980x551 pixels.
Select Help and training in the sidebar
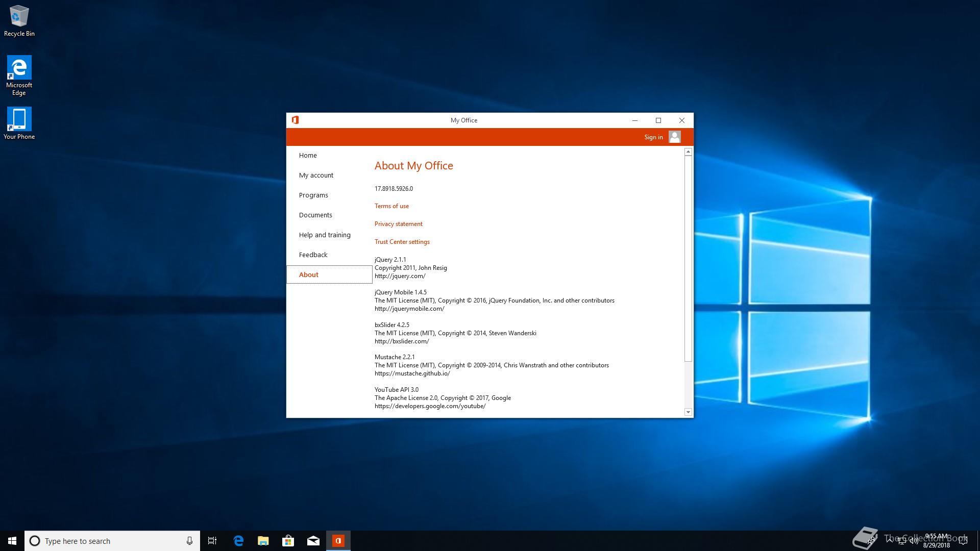(329, 235)
